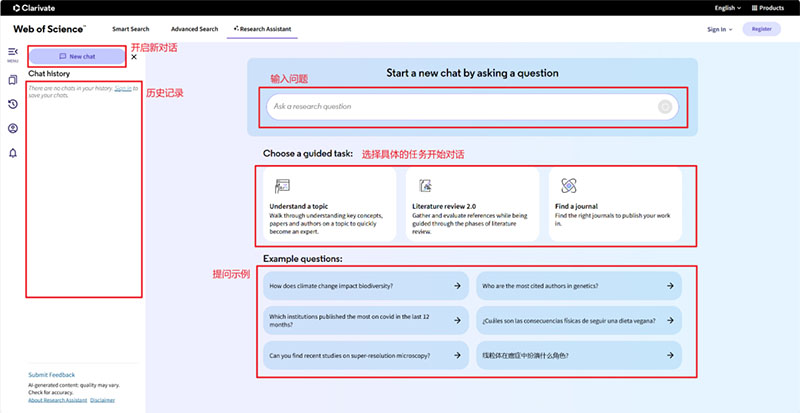
Task: Click the arrow on the covid institutions question
Action: coord(457,321)
